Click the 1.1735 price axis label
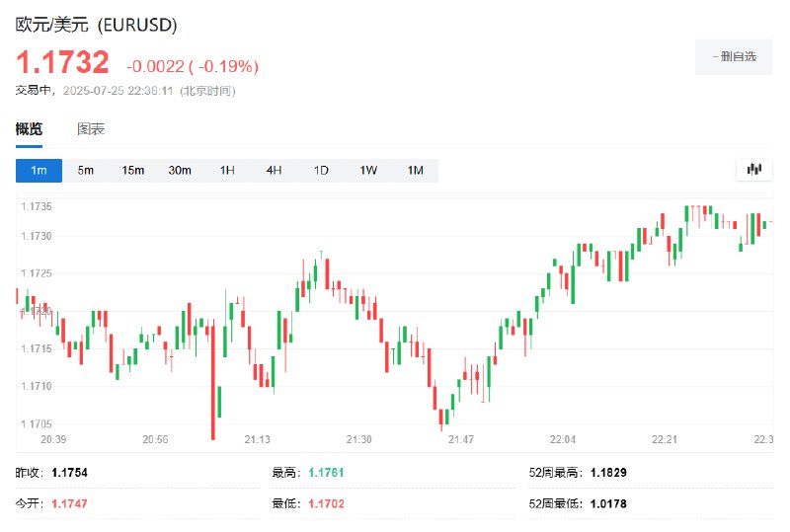The image size is (790, 532). tap(37, 206)
